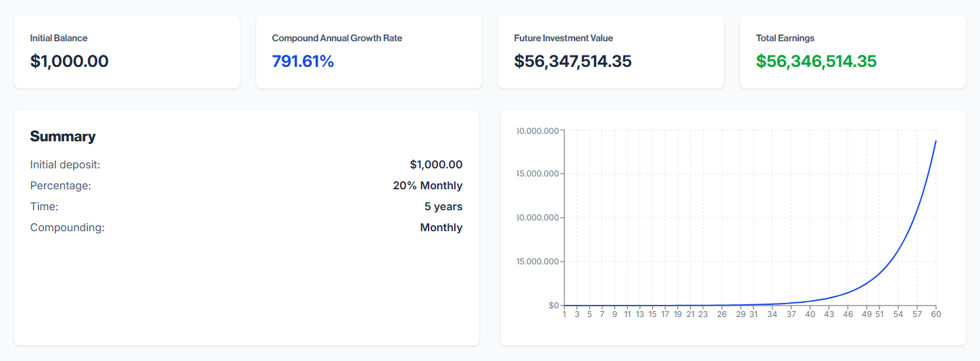Select the $56,347,514.35 future investment value
This screenshot has height=361, width=980.
572,62
